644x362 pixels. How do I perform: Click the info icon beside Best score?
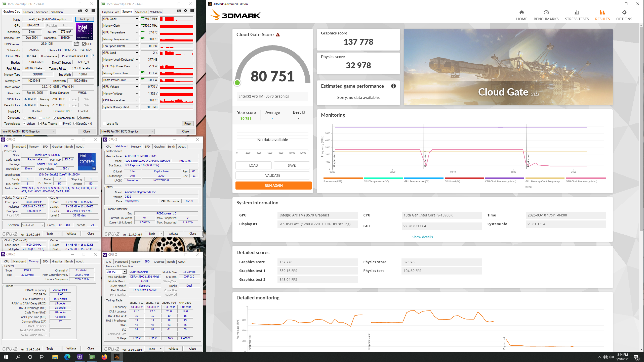click(303, 112)
